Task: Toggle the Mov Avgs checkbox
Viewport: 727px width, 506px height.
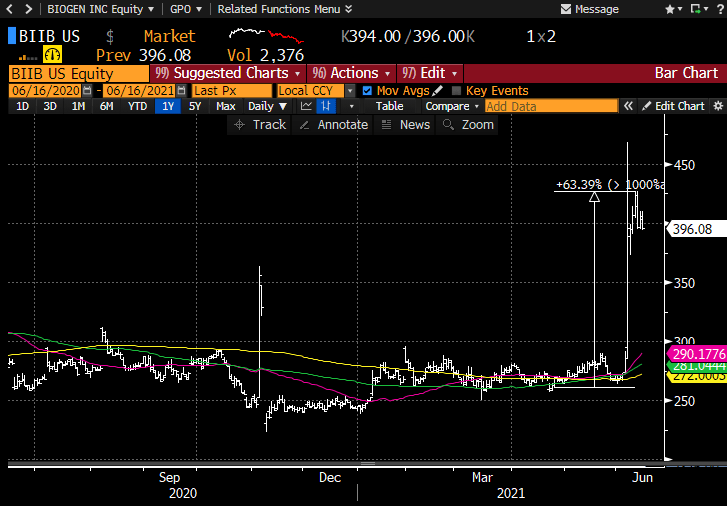Action: [367, 90]
